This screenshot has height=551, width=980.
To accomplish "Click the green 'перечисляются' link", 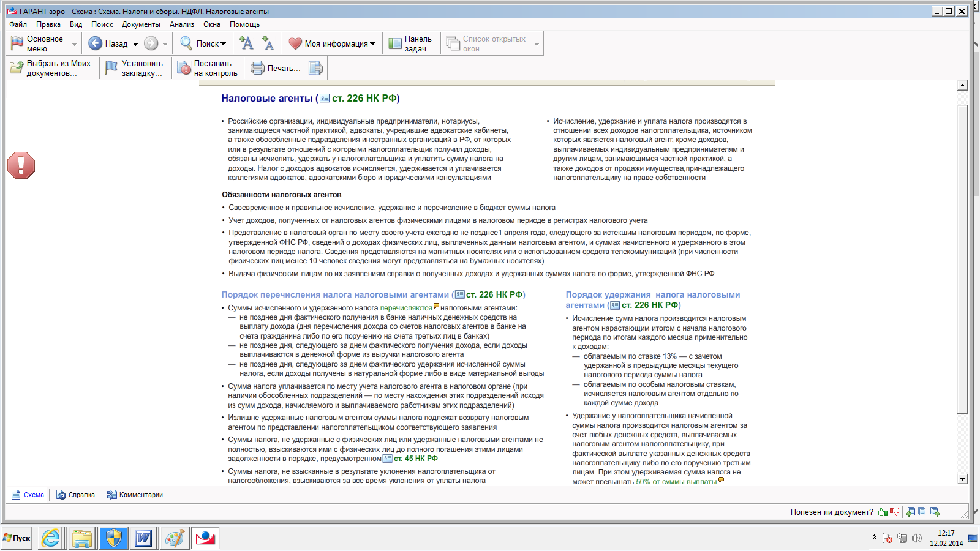I will coord(405,308).
